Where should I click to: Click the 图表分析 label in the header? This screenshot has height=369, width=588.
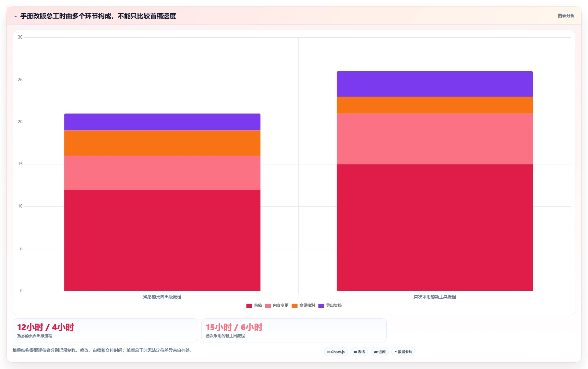point(566,16)
